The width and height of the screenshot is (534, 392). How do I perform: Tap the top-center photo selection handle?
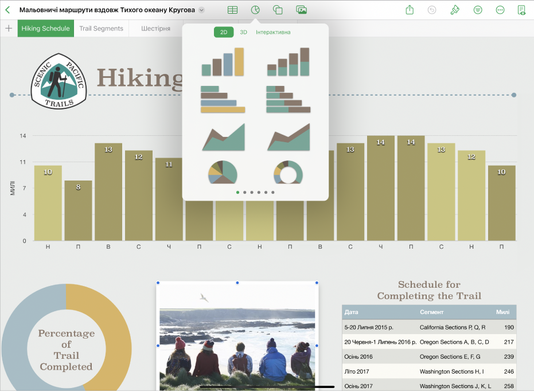[x=237, y=283]
